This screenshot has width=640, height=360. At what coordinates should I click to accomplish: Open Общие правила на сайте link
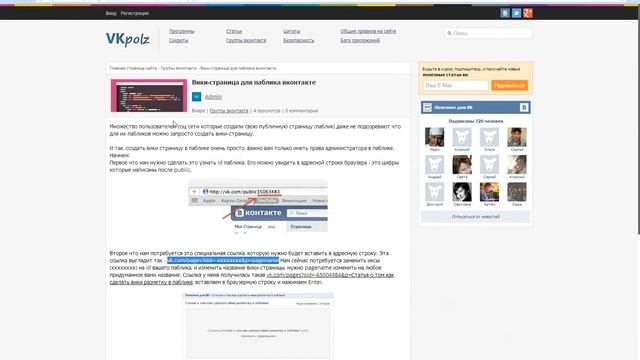pyautogui.click(x=368, y=31)
